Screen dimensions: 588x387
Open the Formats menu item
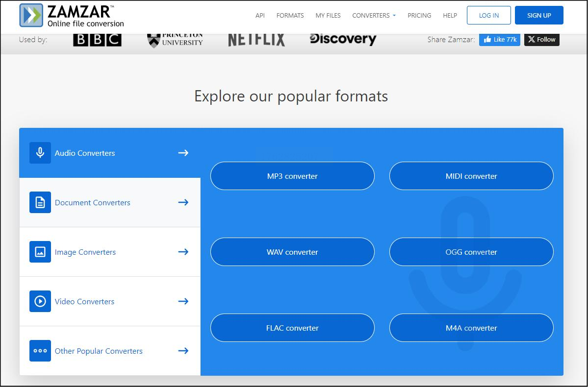click(290, 15)
